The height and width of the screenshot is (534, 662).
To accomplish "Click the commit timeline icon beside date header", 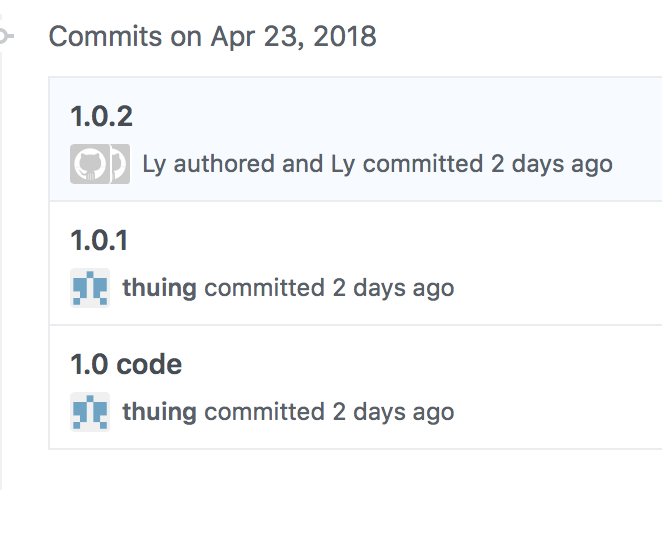I will point(5,36).
